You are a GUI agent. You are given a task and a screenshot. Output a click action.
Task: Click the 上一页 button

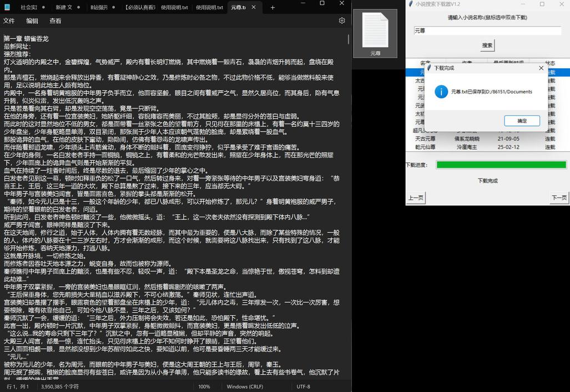[x=416, y=198]
